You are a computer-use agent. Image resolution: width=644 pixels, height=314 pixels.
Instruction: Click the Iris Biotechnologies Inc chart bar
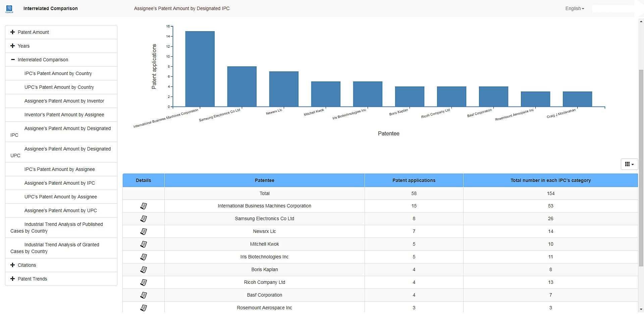[x=368, y=94]
